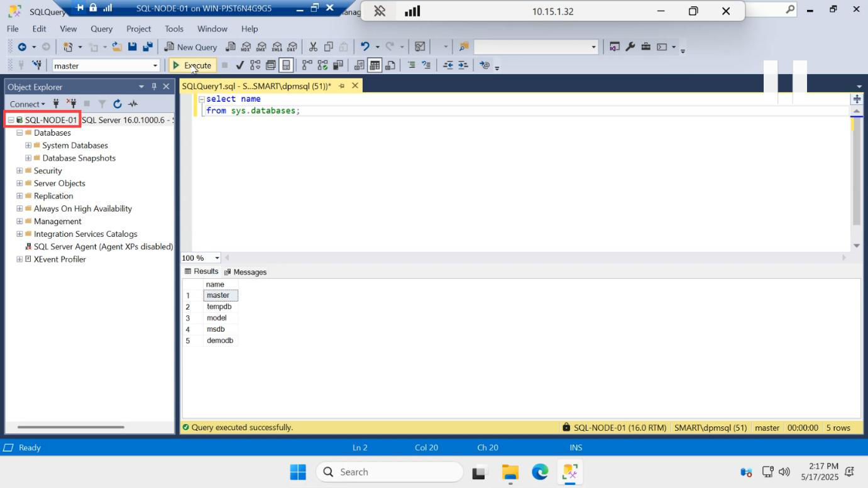Open an XMLA query icon
The width and height of the screenshot is (868, 488).
(277, 46)
